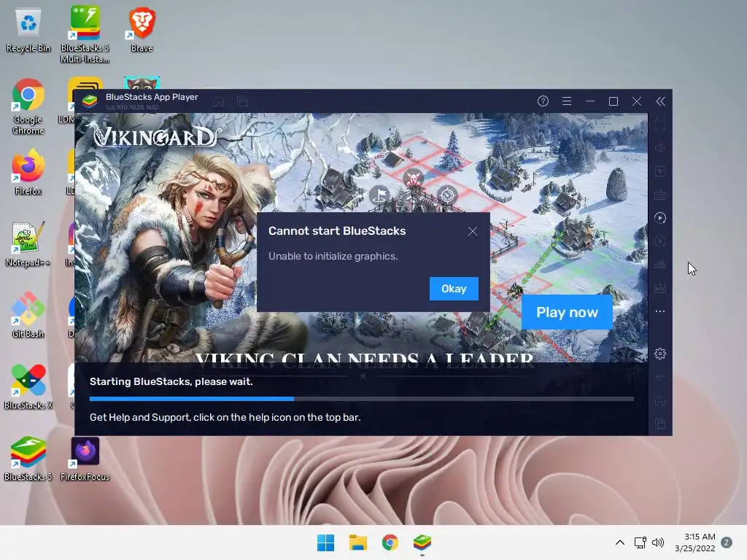This screenshot has width=747, height=560.
Task: Click the 'Get Help and Support' hint text
Action: click(x=225, y=417)
